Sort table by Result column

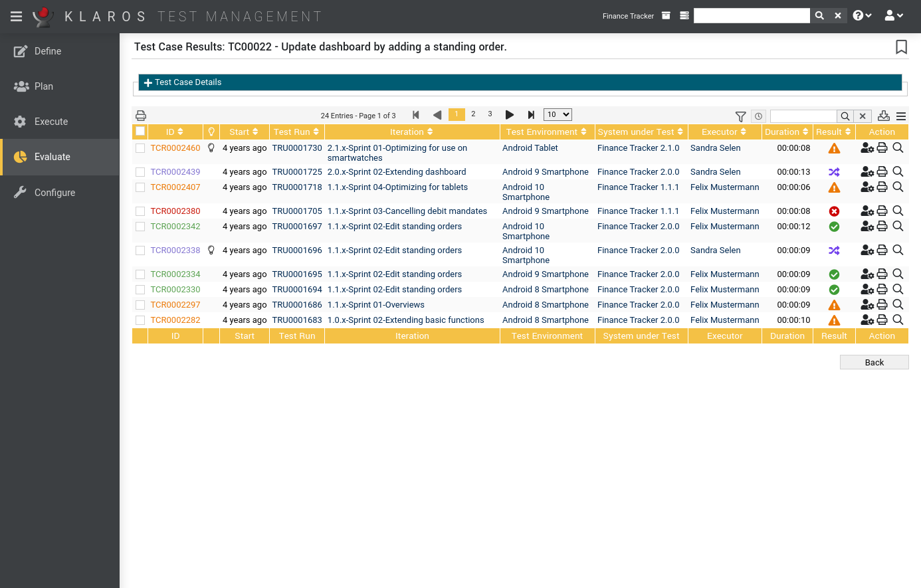pos(834,132)
